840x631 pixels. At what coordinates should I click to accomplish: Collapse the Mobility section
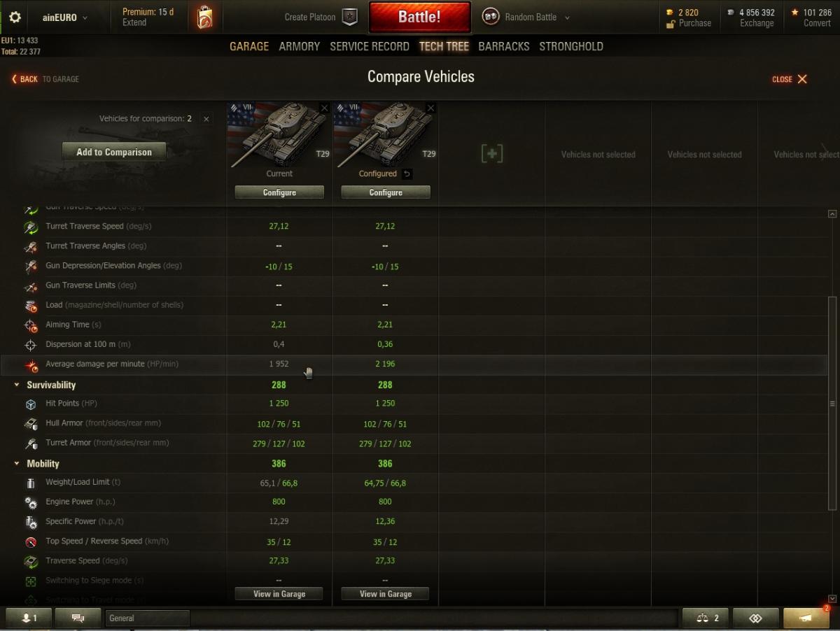click(17, 464)
